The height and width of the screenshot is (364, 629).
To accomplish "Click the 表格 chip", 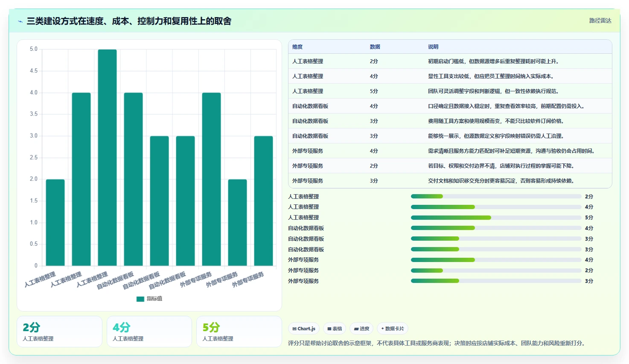I will pos(335,329).
